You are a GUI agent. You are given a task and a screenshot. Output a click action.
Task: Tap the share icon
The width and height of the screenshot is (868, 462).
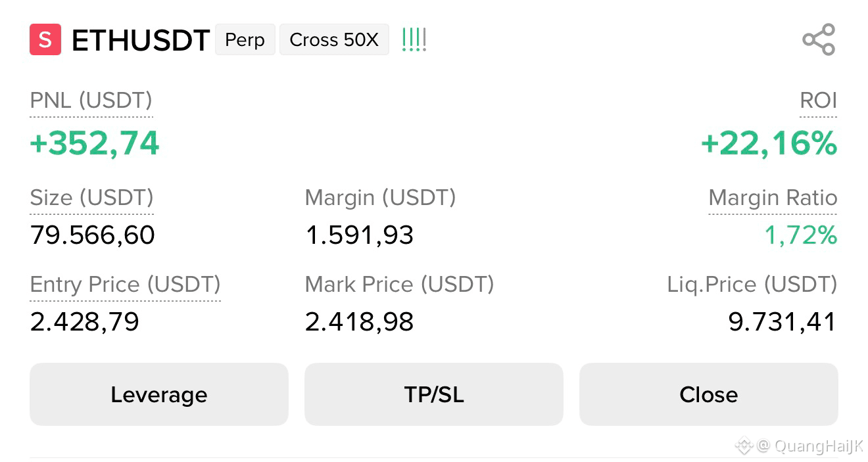coord(819,39)
